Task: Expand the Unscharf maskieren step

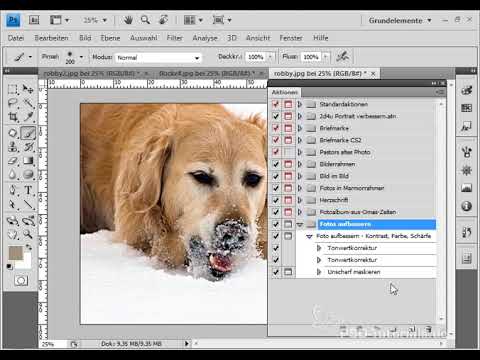Action: (x=319, y=272)
